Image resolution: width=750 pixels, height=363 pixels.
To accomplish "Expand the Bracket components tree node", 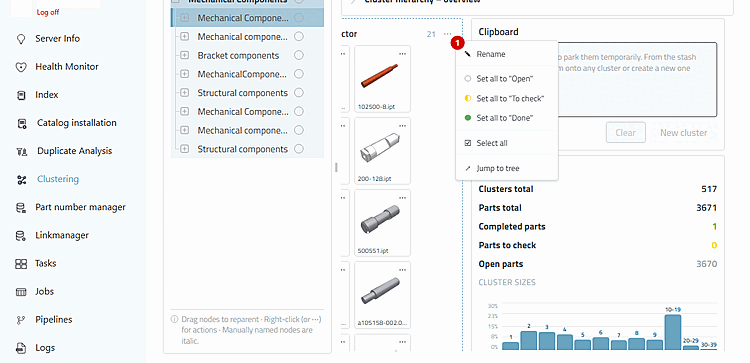I will 185,55.
